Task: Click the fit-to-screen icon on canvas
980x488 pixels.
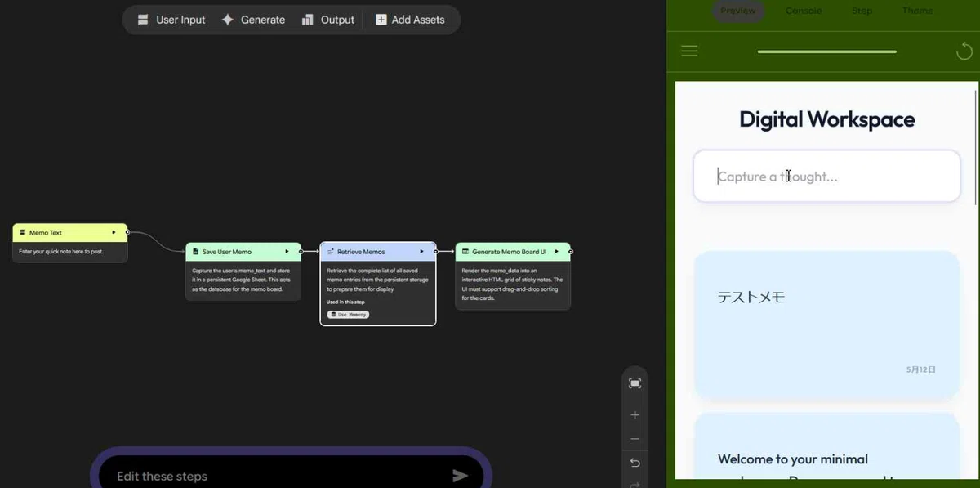Action: [635, 383]
